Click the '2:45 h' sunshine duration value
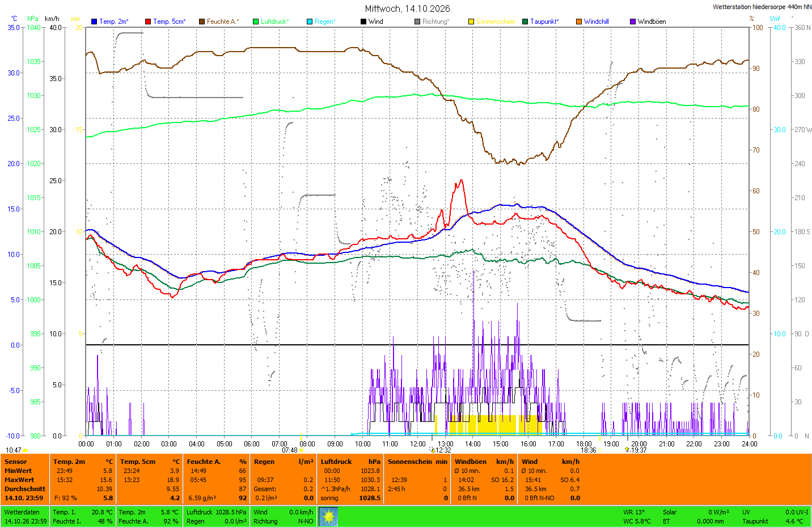 tap(396, 489)
